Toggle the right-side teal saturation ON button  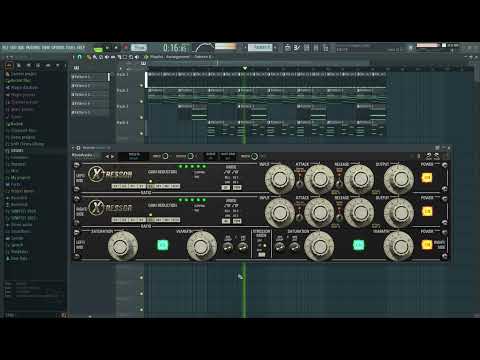click(x=358, y=245)
